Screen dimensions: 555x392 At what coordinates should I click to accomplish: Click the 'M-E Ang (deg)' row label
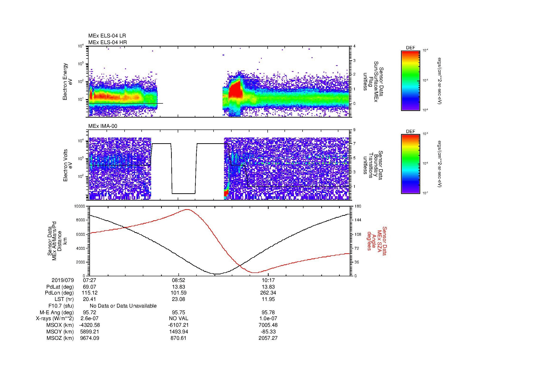tap(57, 312)
